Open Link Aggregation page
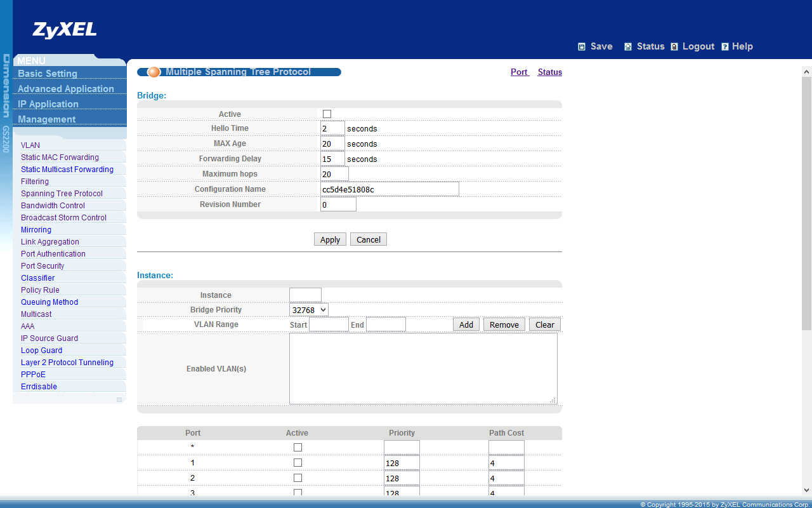This screenshot has width=812, height=508. tap(50, 242)
